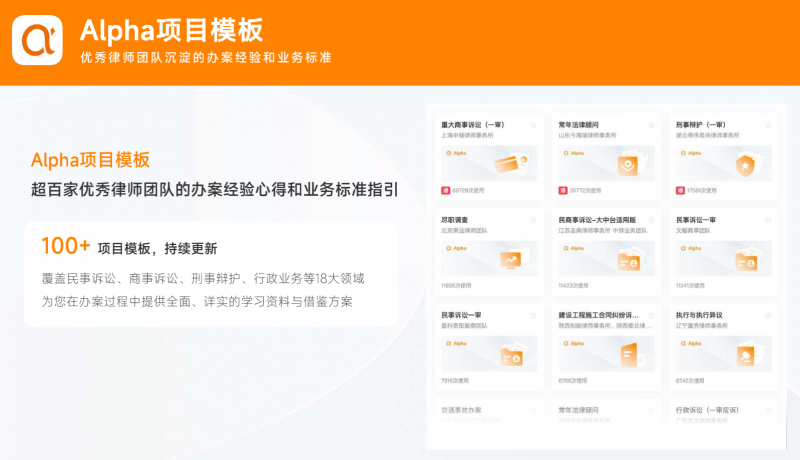Click the 6742次使用 usage count
Screen dimensions: 800x460
pyautogui.click(x=690, y=380)
